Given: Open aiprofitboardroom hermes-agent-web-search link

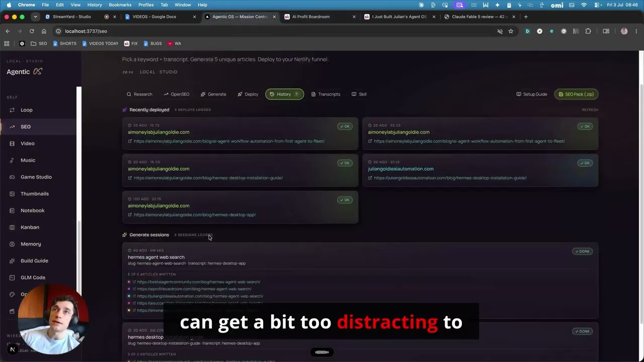Looking at the screenshot, I should pos(194,289).
